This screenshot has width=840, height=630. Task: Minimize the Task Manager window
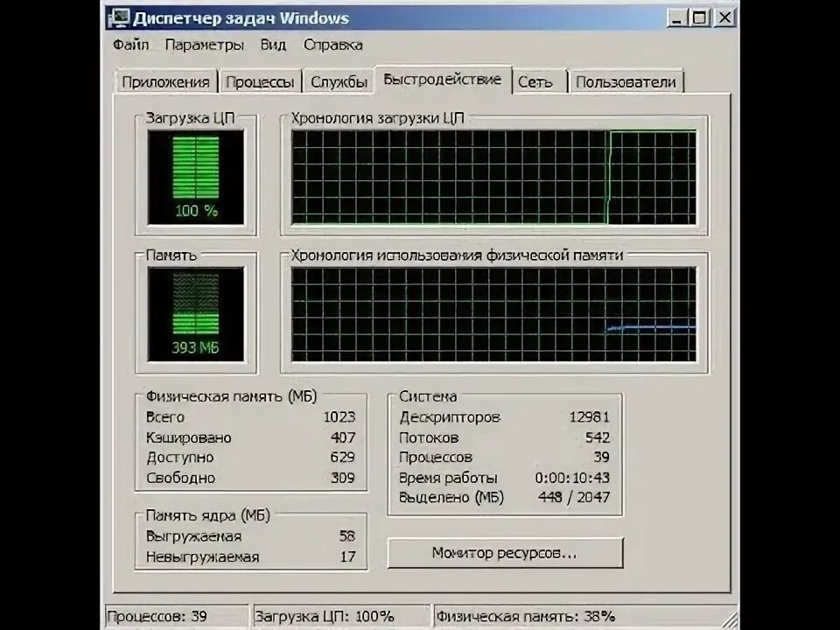click(x=676, y=18)
